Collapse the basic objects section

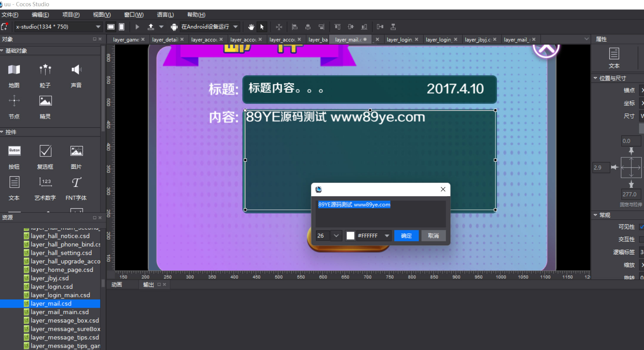(x=2, y=51)
